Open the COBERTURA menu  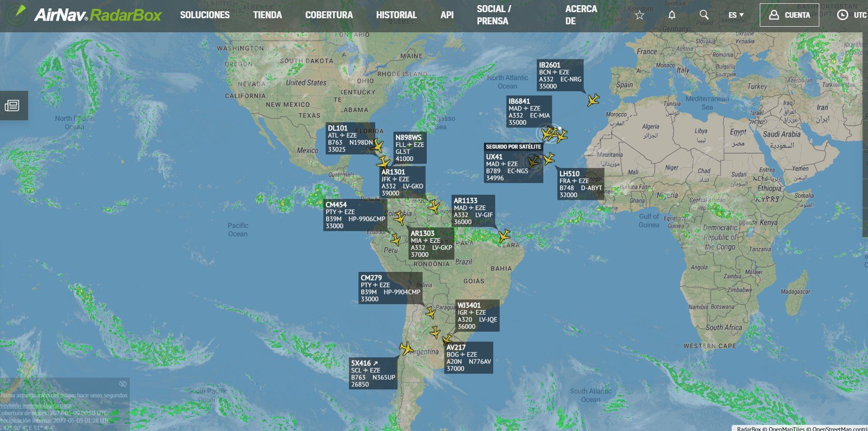coord(329,15)
